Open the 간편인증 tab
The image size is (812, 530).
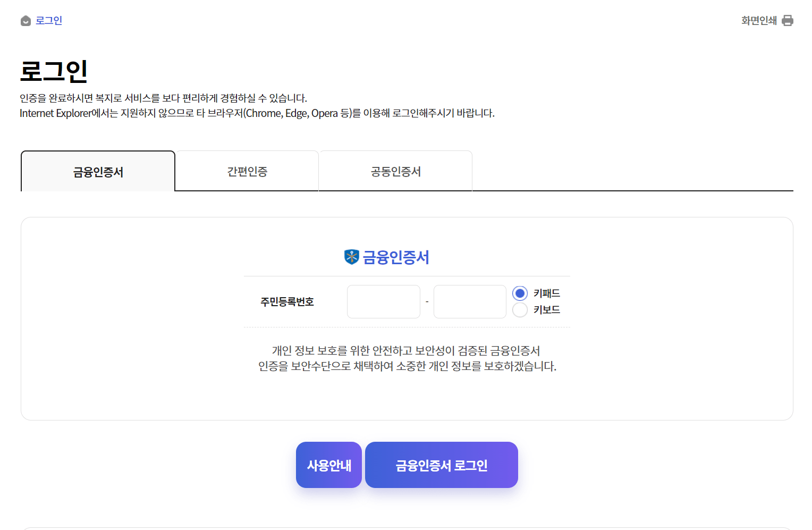(x=247, y=171)
